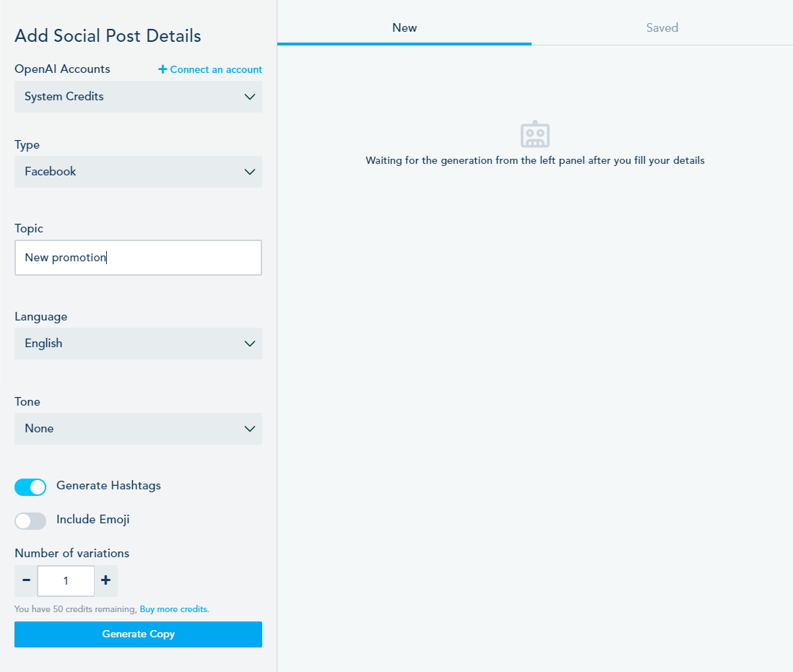This screenshot has height=672, width=793.
Task: Click the chevron arrow of System Credits
Action: tap(250, 97)
